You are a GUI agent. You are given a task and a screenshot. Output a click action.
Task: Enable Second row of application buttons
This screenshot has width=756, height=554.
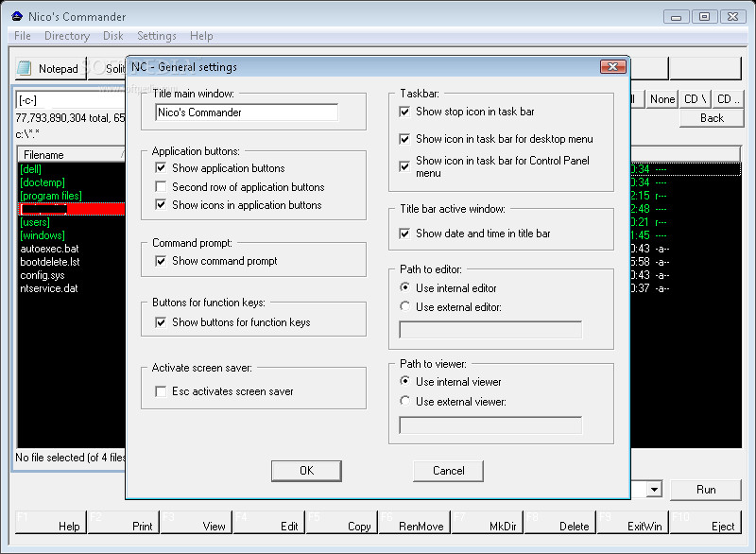point(161,186)
